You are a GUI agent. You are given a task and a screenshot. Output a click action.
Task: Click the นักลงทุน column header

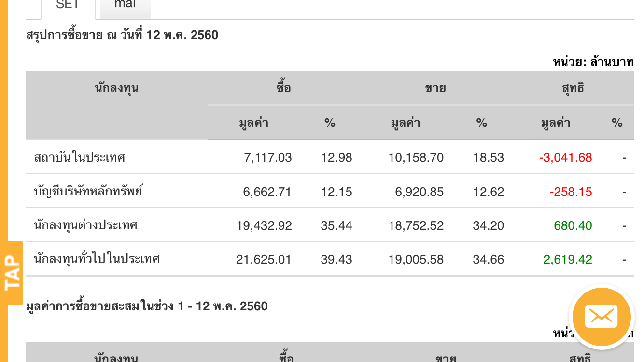117,88
